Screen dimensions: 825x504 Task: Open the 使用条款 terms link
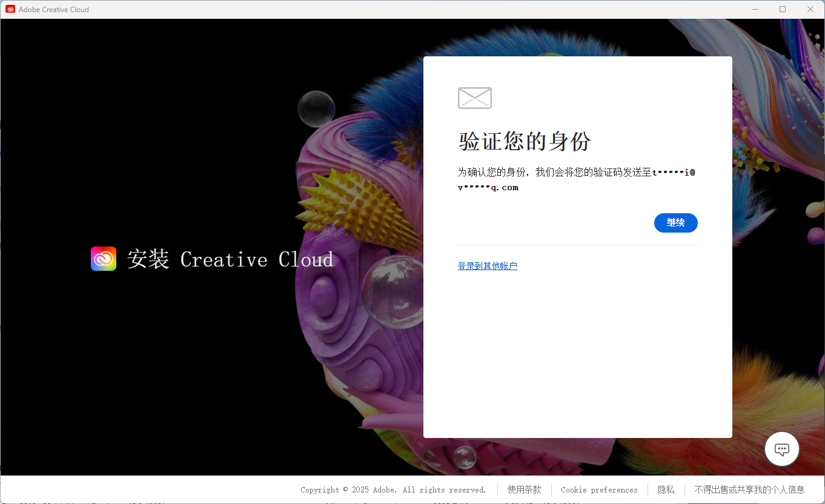(525, 489)
